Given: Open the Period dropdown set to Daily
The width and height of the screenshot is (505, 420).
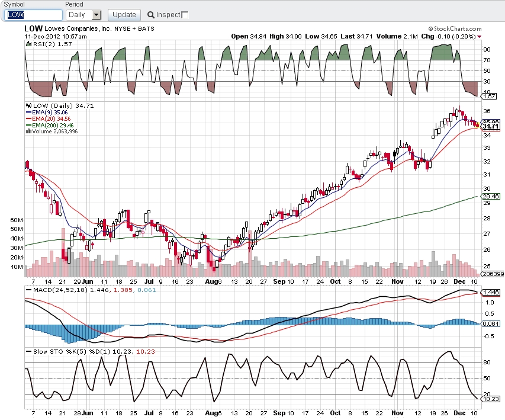Looking at the screenshot, I should (x=83, y=15).
